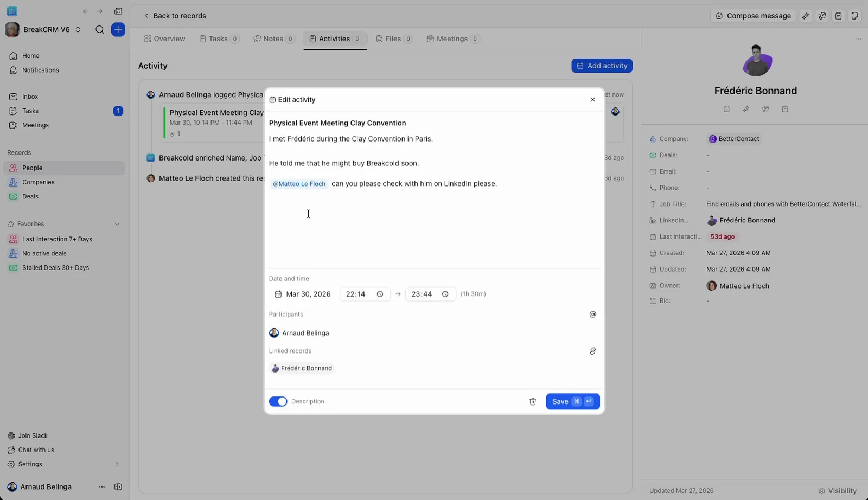Toggle the Description switch off
The height and width of the screenshot is (500, 868).
pyautogui.click(x=278, y=401)
